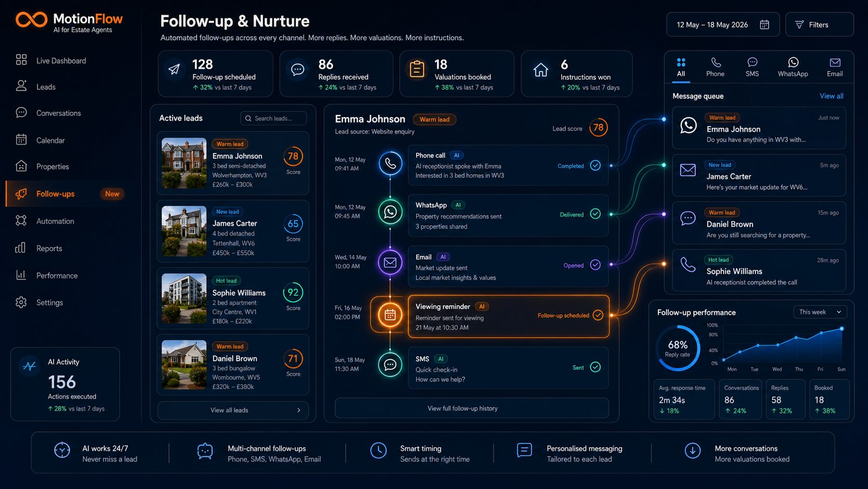Click Completed checkmark on Phone call
The width and height of the screenshot is (868, 489).
(x=595, y=165)
